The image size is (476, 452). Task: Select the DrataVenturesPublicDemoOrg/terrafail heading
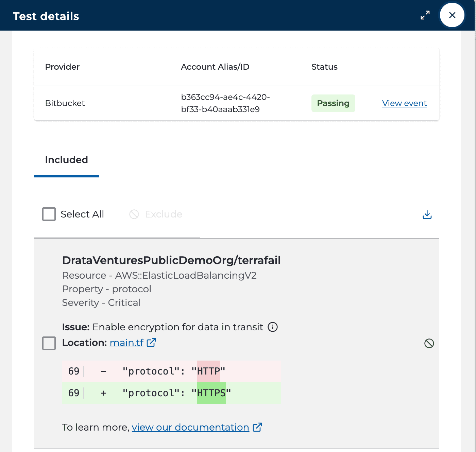171,260
